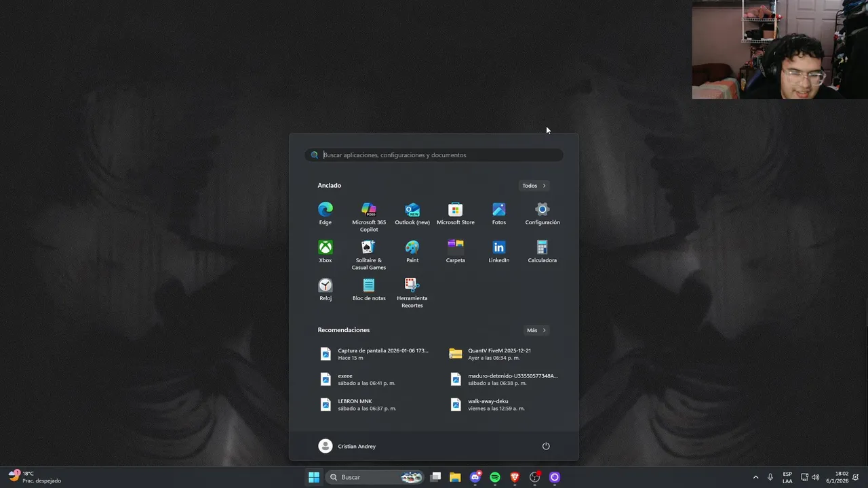868x488 pixels.
Task: Open the Reloj clock app
Action: click(x=325, y=289)
